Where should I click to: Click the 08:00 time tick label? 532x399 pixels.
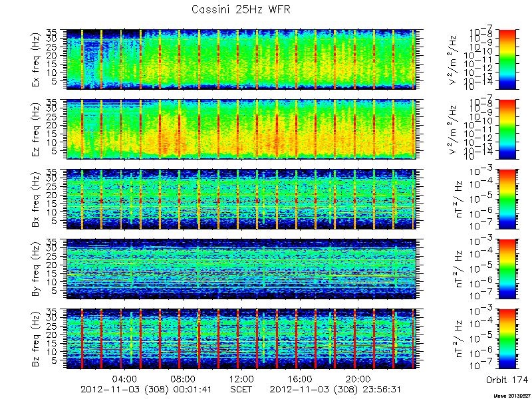(184, 378)
